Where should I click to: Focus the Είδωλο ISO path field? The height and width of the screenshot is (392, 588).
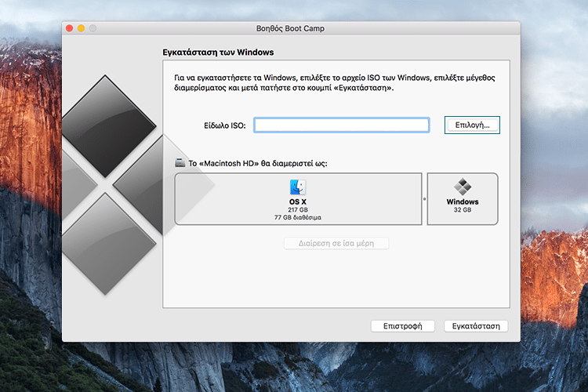[342, 125]
